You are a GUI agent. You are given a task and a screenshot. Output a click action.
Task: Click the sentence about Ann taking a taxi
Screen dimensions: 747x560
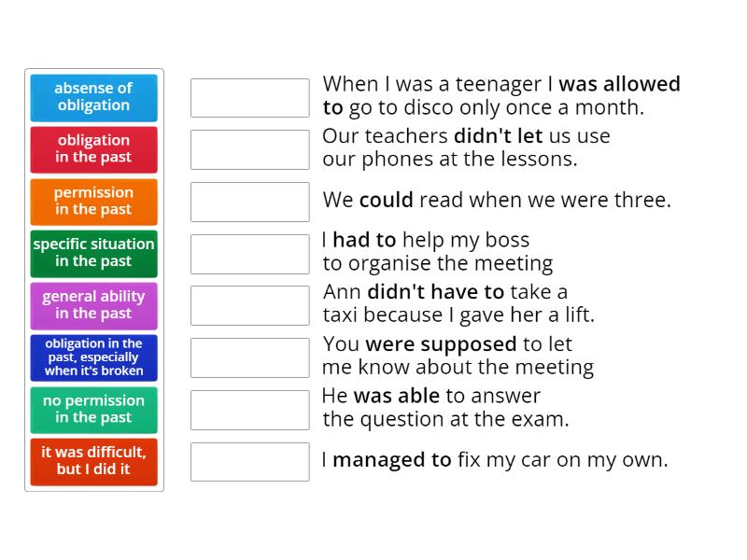pyautogui.click(x=458, y=304)
